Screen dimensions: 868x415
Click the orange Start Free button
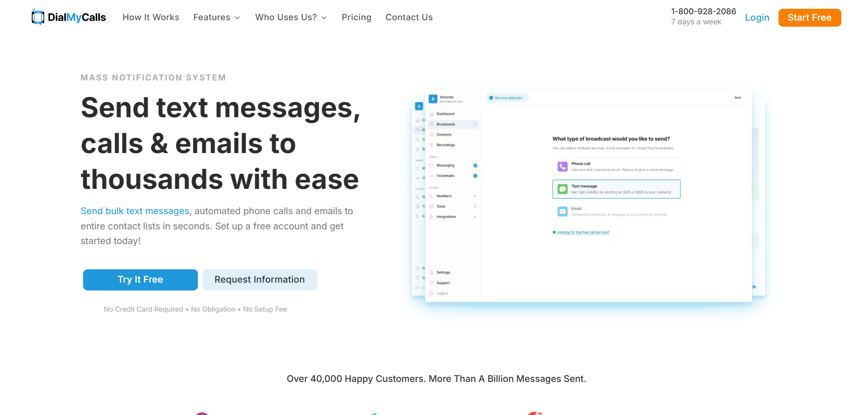pos(809,17)
